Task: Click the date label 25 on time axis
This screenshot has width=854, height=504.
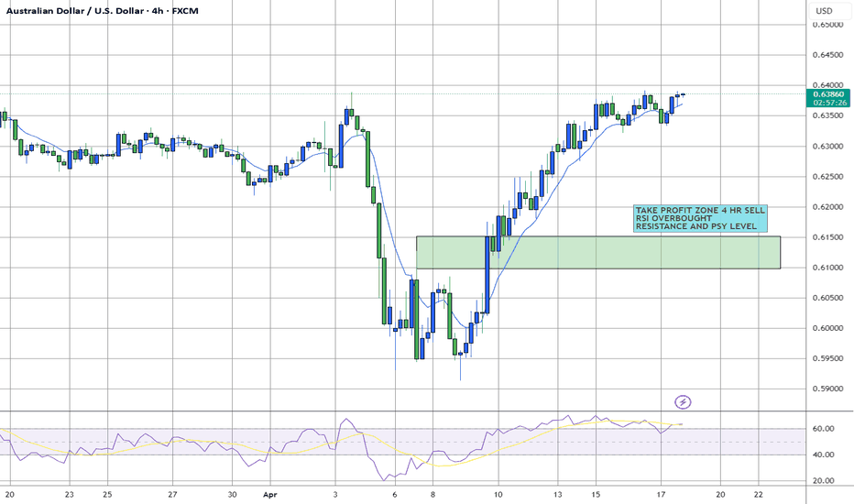Action: (x=107, y=495)
